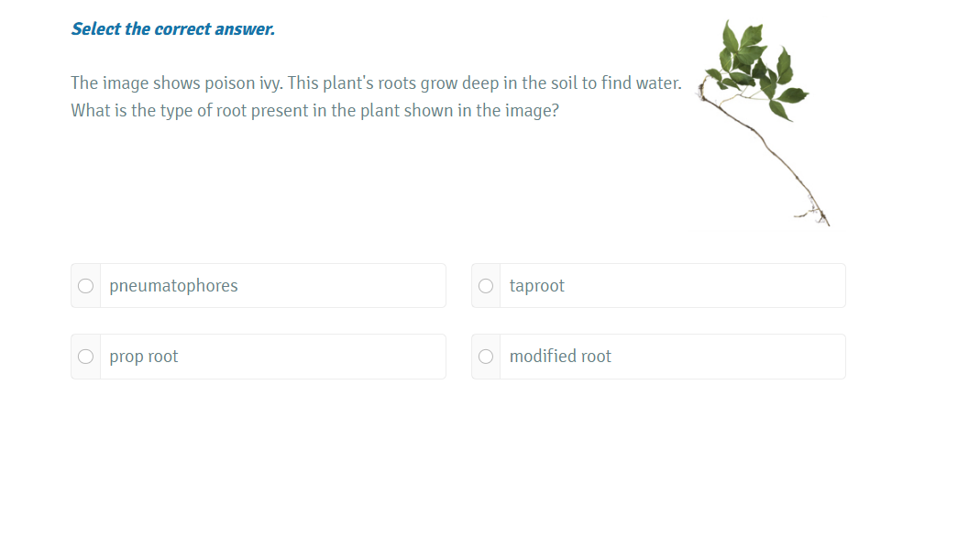Click the prop root answer label text
This screenshot has height=550, width=980.
click(144, 357)
